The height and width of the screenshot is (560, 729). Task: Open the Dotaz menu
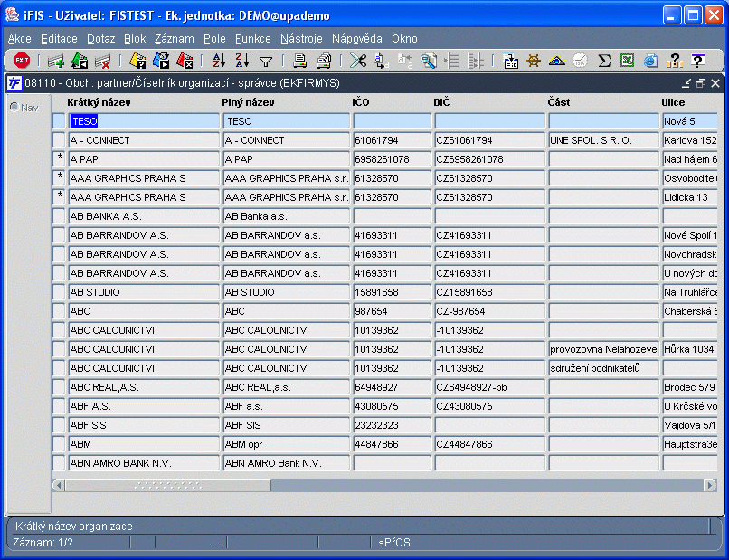coord(101,39)
